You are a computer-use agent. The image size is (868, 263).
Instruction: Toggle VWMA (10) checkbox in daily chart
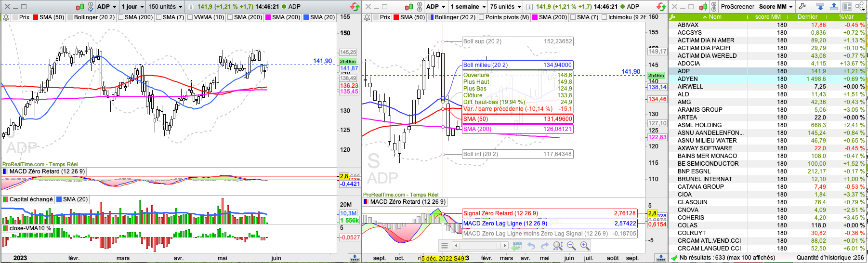tap(190, 17)
